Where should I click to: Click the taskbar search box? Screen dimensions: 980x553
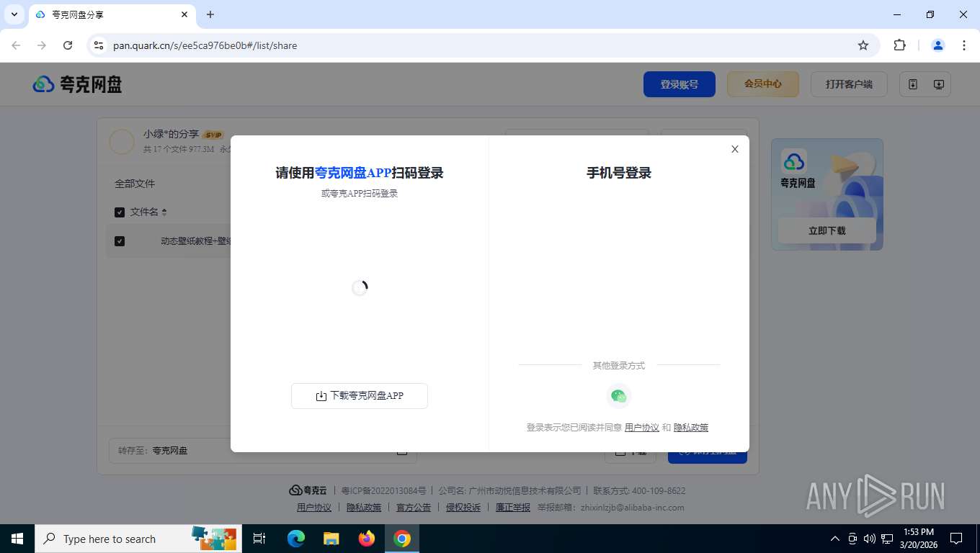(x=138, y=539)
